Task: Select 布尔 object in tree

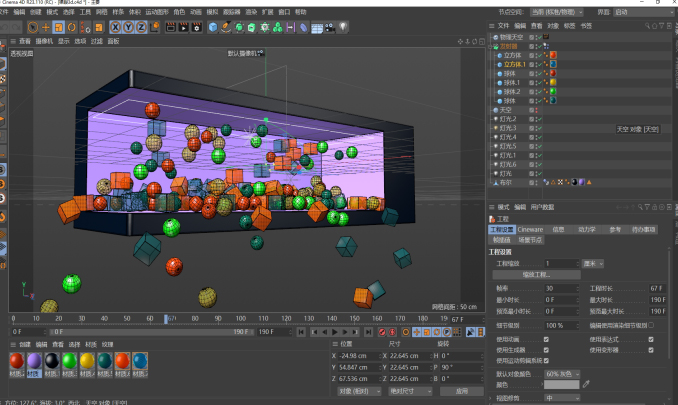Action: [505, 183]
